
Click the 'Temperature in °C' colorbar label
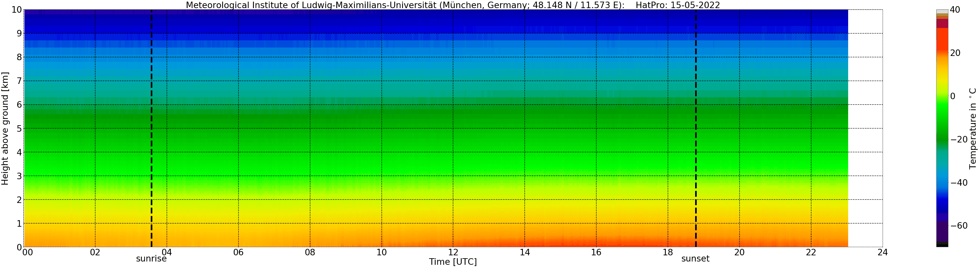[x=973, y=128]
